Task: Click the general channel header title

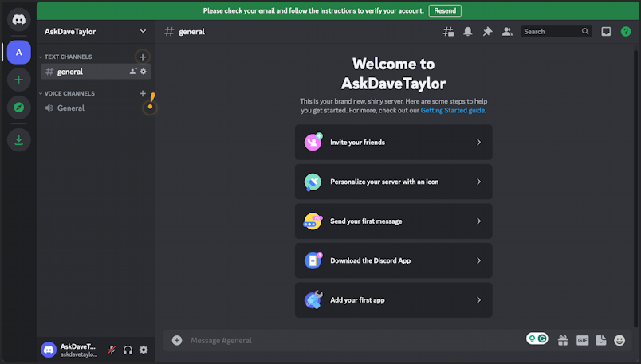Action: (x=191, y=31)
